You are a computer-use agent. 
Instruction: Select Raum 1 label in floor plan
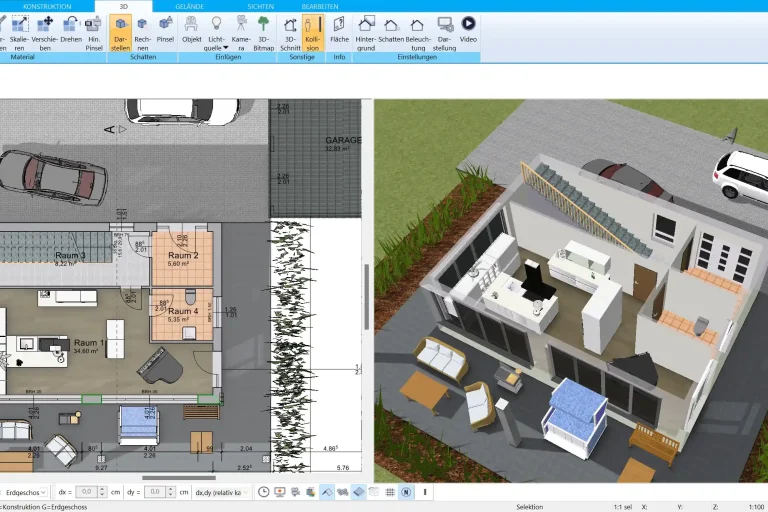click(89, 342)
